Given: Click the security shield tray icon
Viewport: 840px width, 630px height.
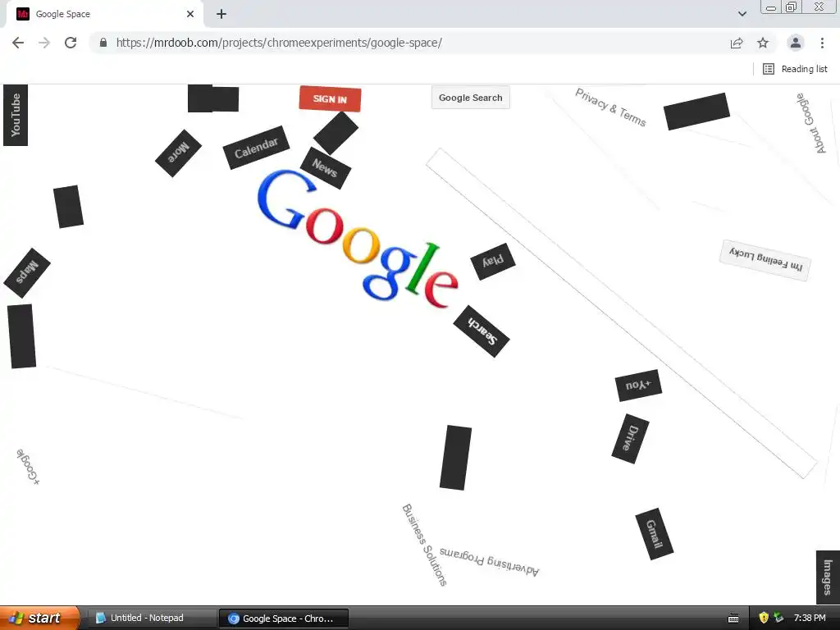Looking at the screenshot, I should [x=764, y=618].
